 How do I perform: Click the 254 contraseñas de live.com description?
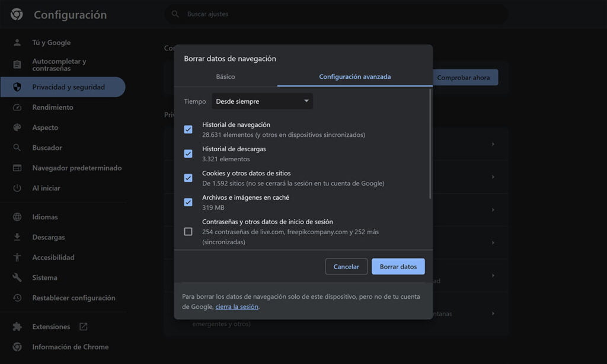[x=290, y=237]
